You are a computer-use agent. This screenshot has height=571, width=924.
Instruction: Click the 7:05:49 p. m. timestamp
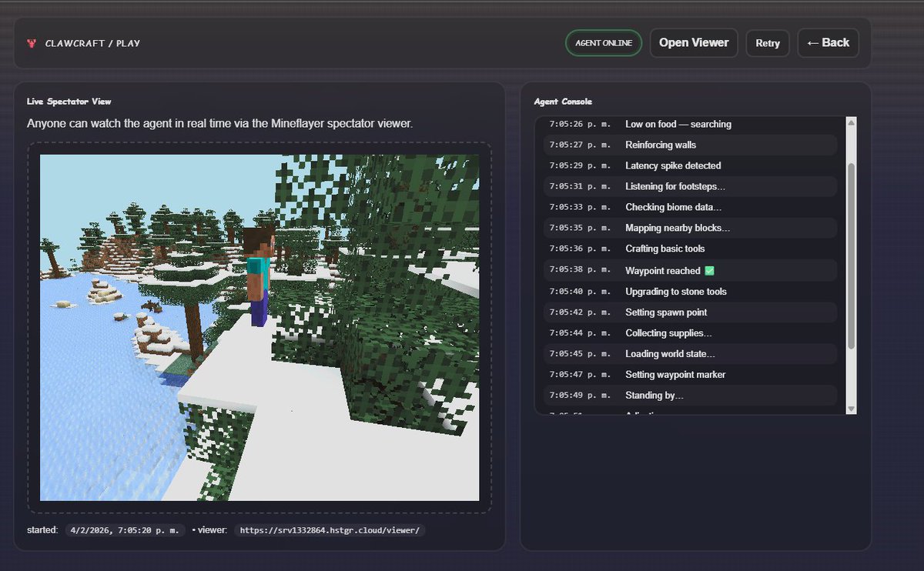pos(580,396)
